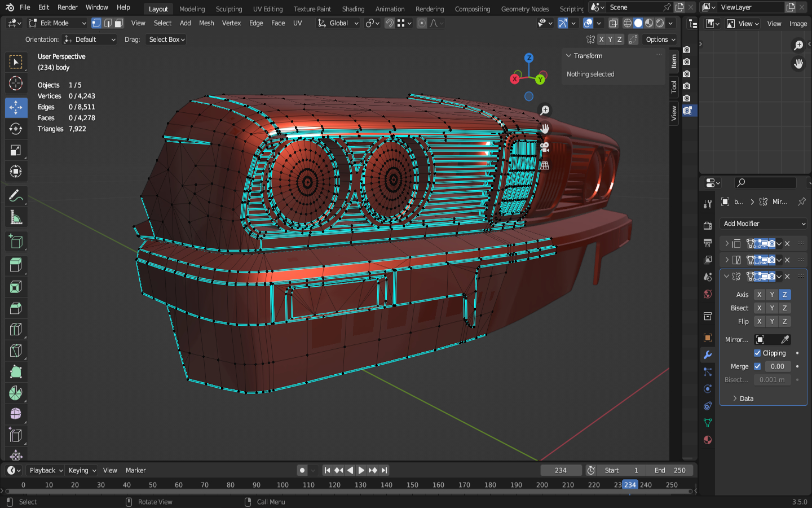
Task: Open the Options button in header
Action: coord(660,40)
